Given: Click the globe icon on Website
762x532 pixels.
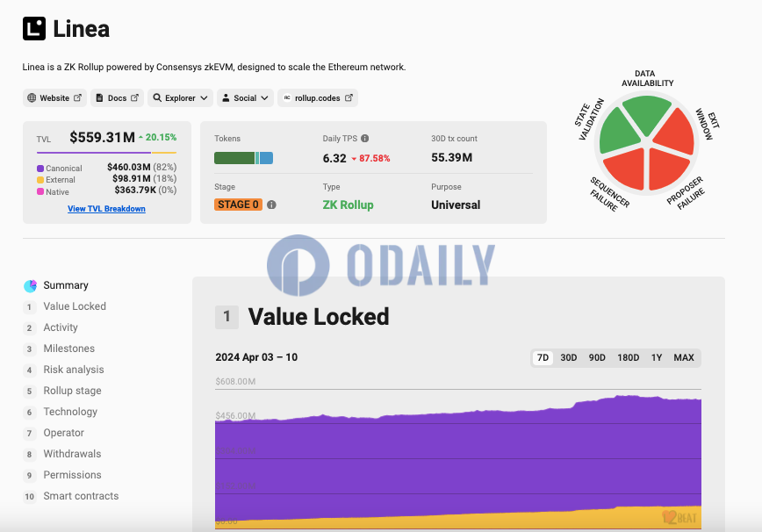Looking at the screenshot, I should (x=32, y=97).
